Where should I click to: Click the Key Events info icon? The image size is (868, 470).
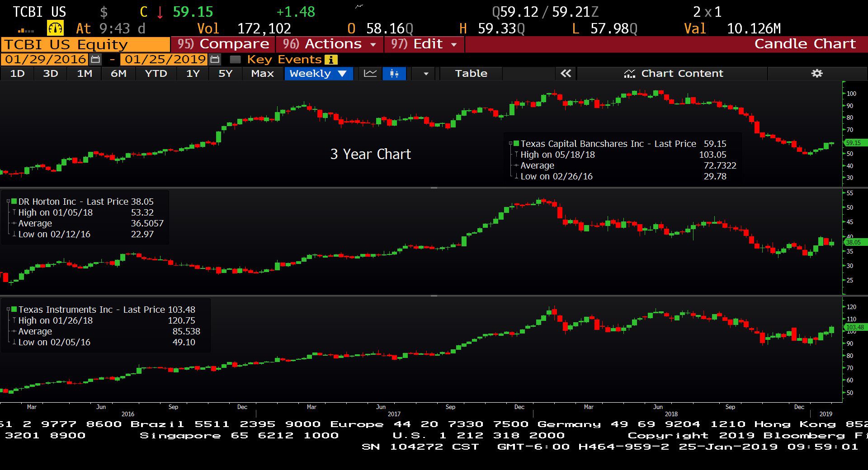[x=331, y=60]
